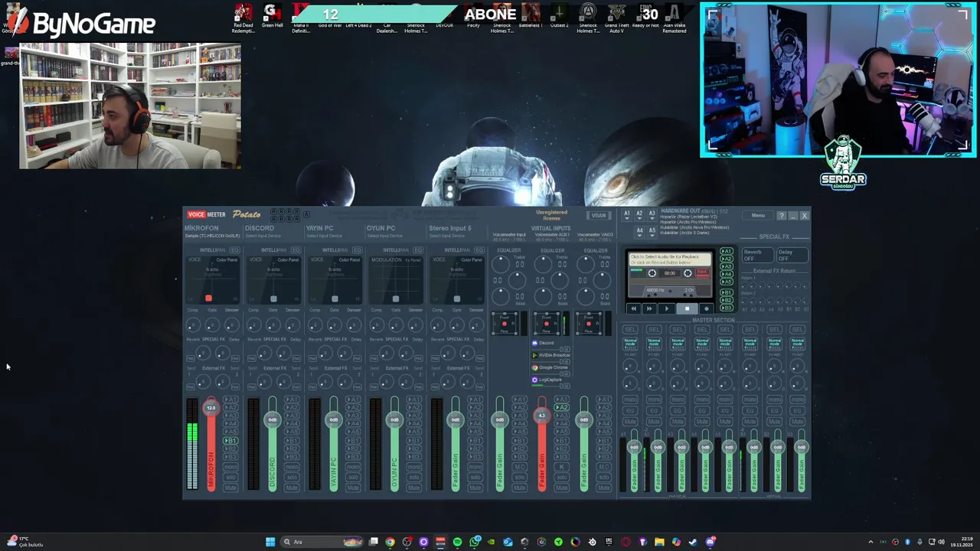The height and width of the screenshot is (551, 980).
Task: Toggle EQ on the MİKROFON strip Intellipan
Action: (x=234, y=250)
